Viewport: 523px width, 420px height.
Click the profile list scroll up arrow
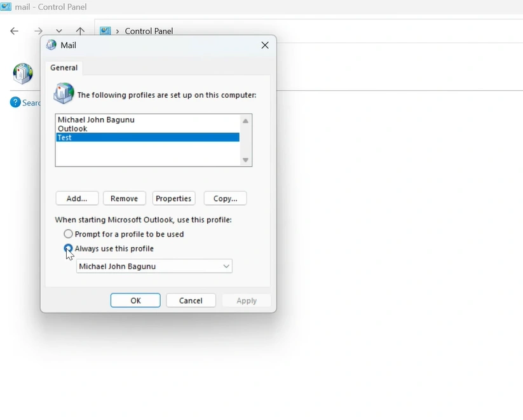(x=245, y=121)
